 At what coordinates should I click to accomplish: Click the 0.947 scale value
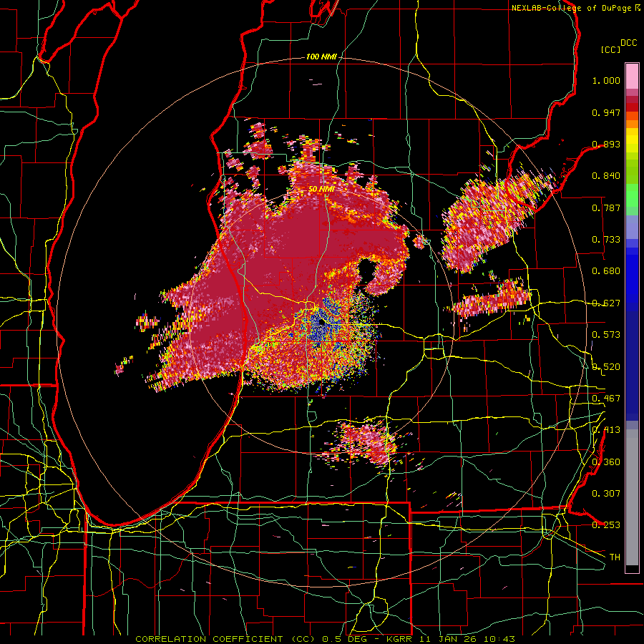coord(606,112)
